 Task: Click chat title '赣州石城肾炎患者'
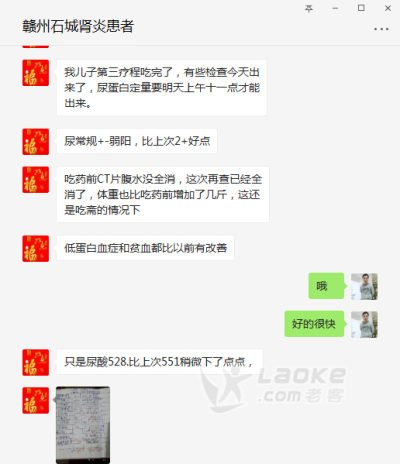[x=78, y=26]
